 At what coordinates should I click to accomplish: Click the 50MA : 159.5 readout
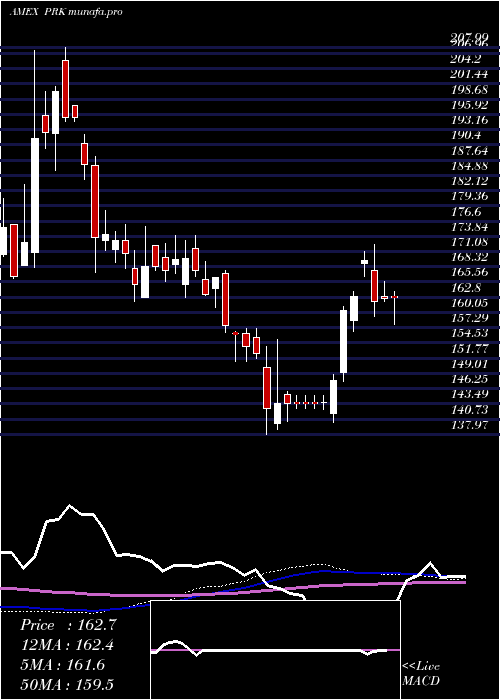[x=67, y=684]
